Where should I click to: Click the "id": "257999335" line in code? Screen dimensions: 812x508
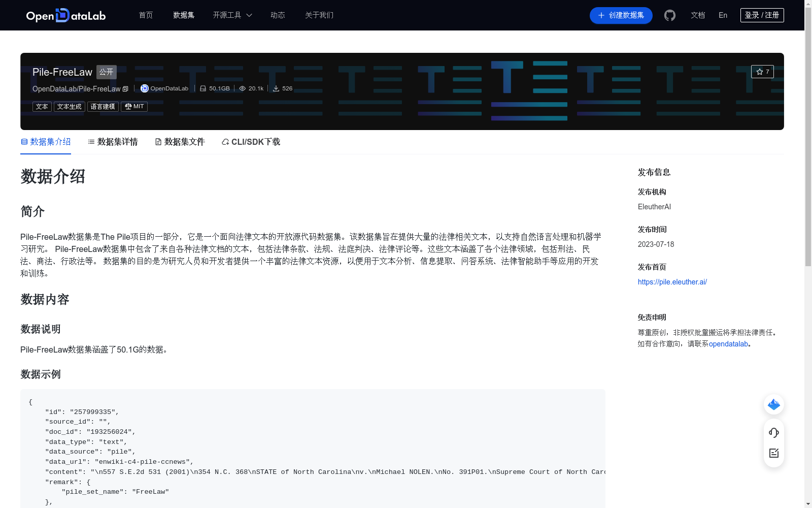point(82,412)
